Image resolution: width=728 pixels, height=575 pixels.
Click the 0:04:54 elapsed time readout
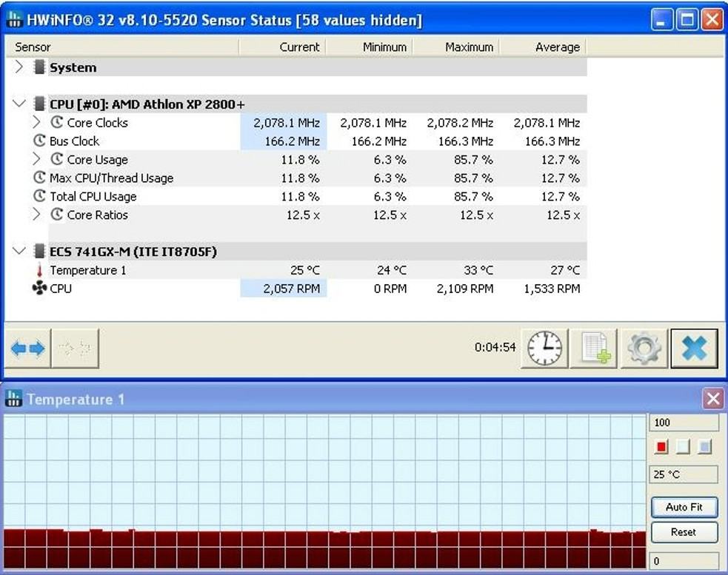pyautogui.click(x=495, y=347)
